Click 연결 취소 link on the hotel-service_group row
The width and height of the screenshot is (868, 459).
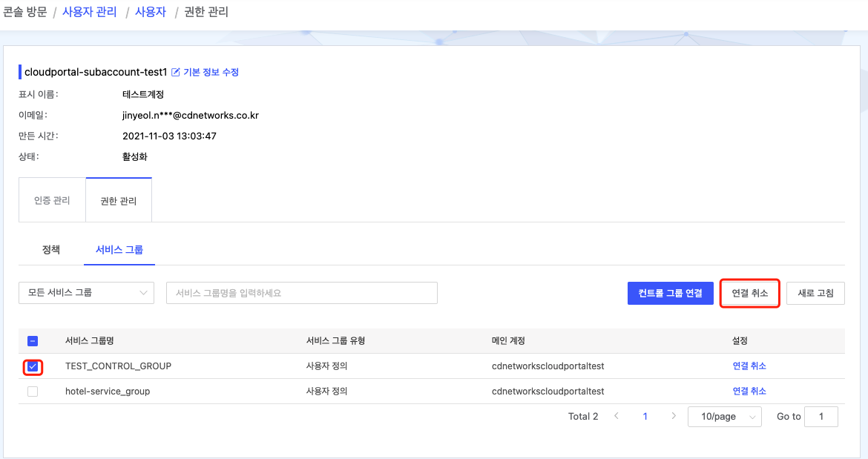[x=749, y=391]
